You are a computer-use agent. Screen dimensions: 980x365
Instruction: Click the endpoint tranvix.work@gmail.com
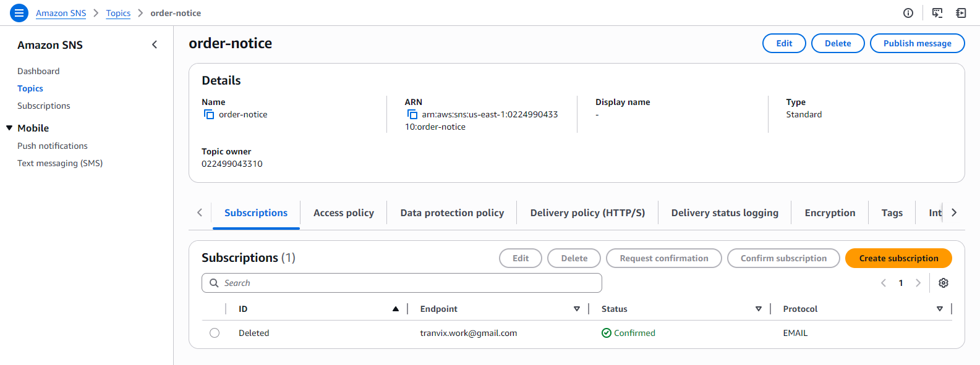[469, 333]
